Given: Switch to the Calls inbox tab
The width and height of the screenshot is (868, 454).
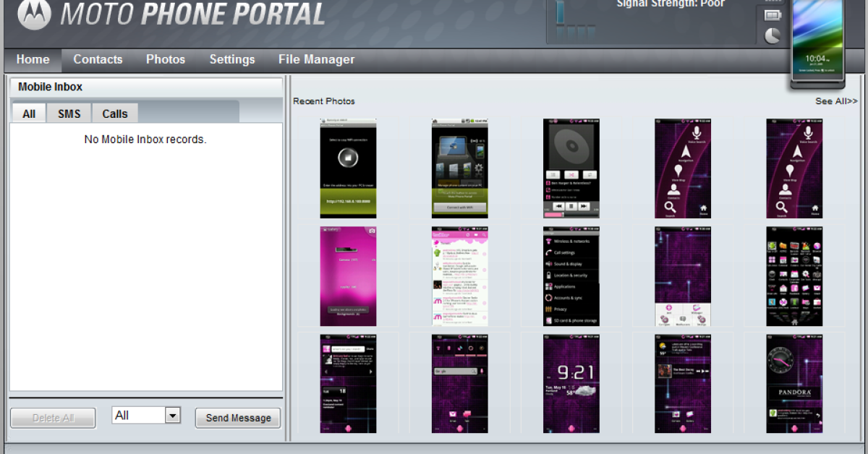Looking at the screenshot, I should tap(114, 113).
